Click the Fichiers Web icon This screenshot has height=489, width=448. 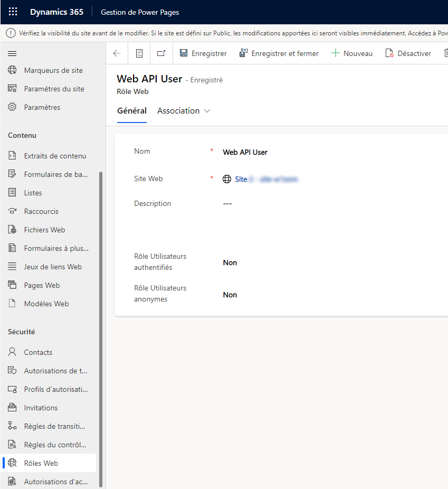pos(12,230)
